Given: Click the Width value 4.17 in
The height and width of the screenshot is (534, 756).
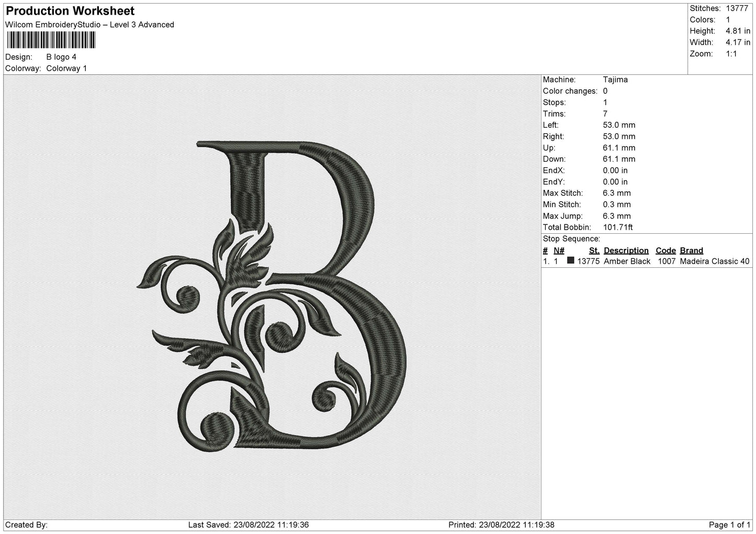Looking at the screenshot, I should click(x=738, y=42).
